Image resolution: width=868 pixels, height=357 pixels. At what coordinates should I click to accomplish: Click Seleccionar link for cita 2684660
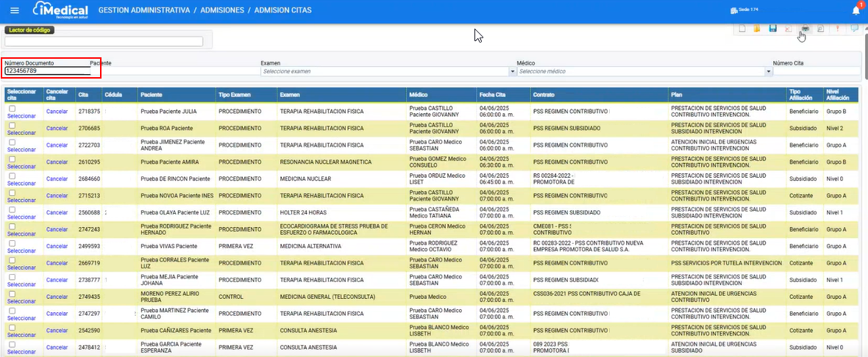[x=21, y=184]
